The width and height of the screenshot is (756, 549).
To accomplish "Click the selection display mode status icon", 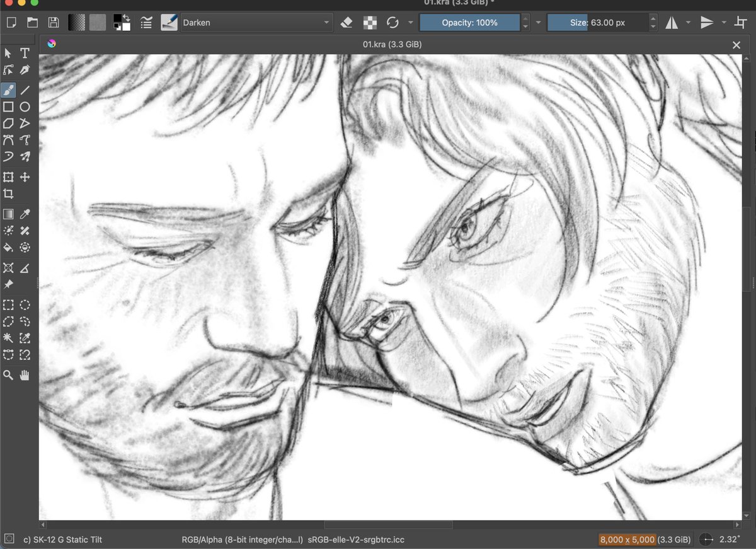I will 9,540.
